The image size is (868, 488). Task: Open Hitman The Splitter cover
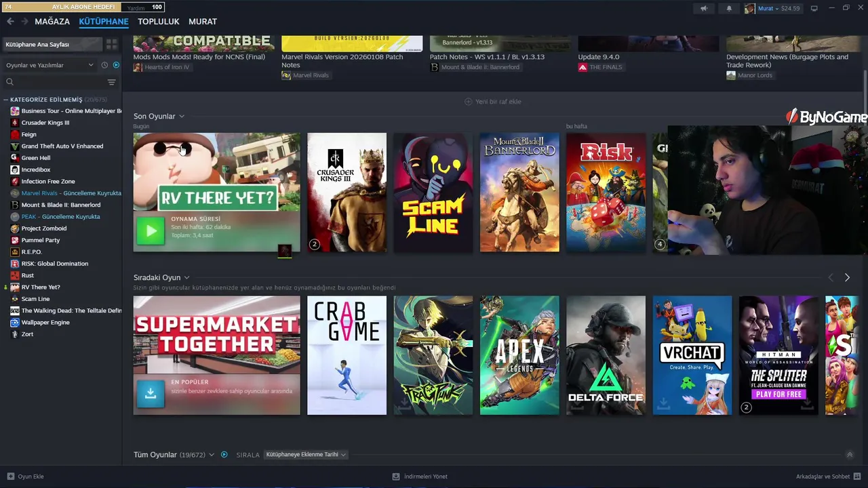(x=778, y=355)
